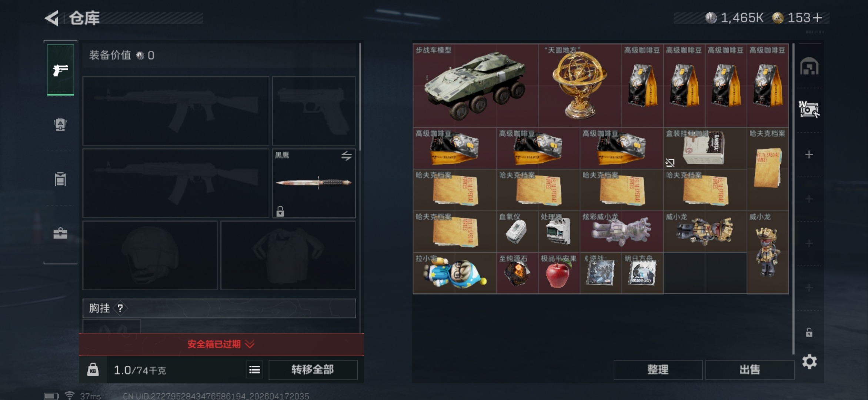
Task: Open the chest rig clipboard sidebar icon
Action: point(60,179)
